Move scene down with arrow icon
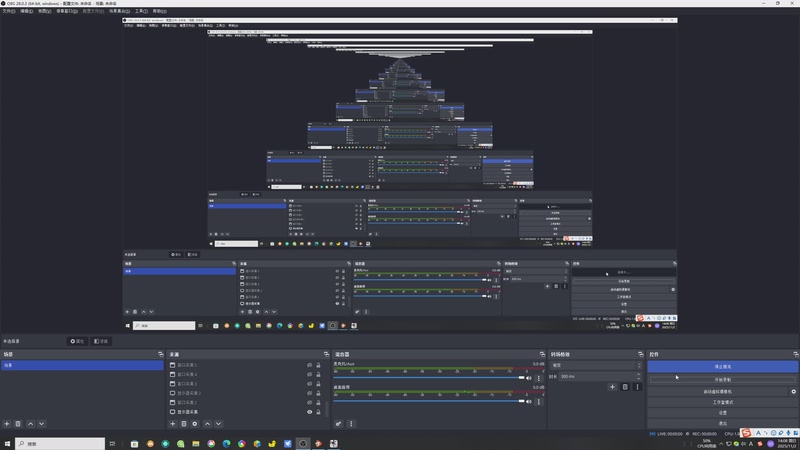 point(42,423)
